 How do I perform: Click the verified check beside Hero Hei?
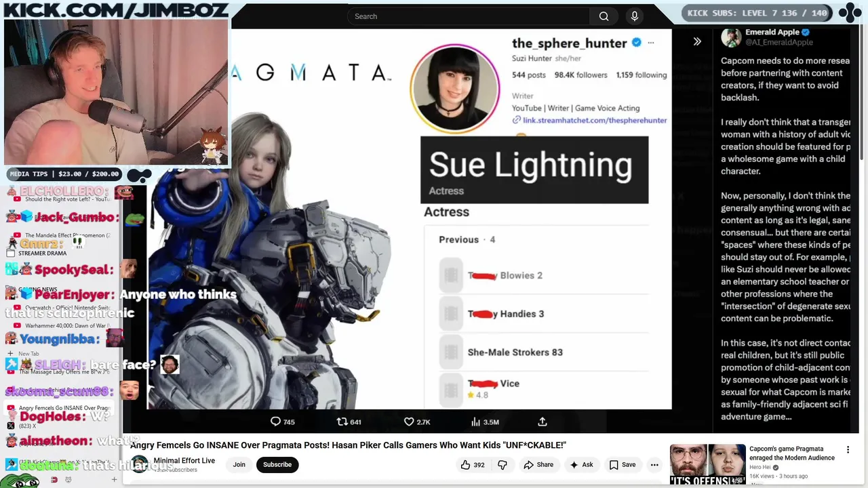[776, 468]
